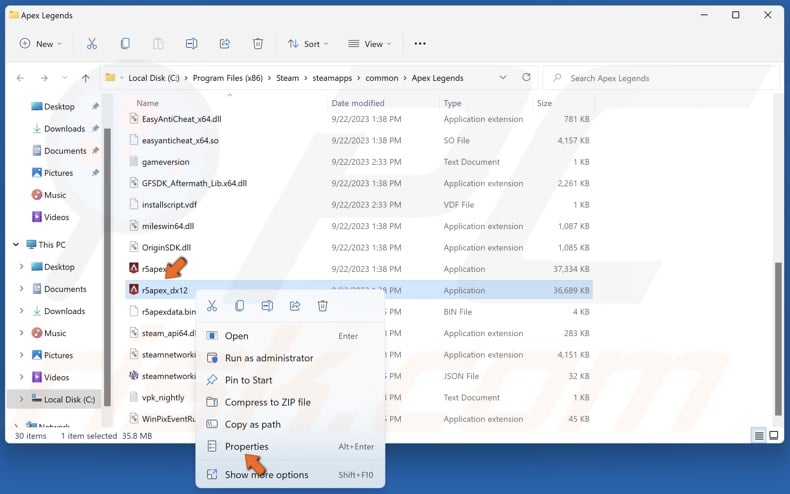The height and width of the screenshot is (494, 790).
Task: Expand Desktop under This PC
Action: (22, 267)
